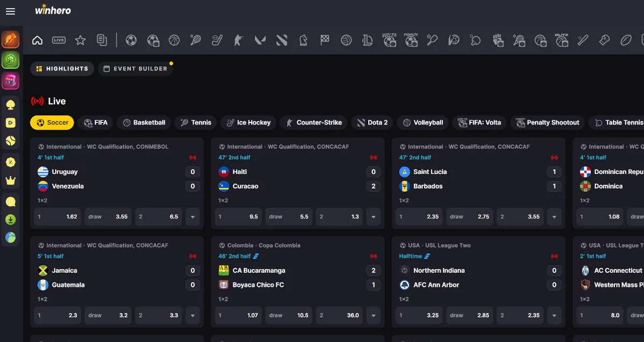Select the Penalty Shootout live filter chip

point(547,122)
